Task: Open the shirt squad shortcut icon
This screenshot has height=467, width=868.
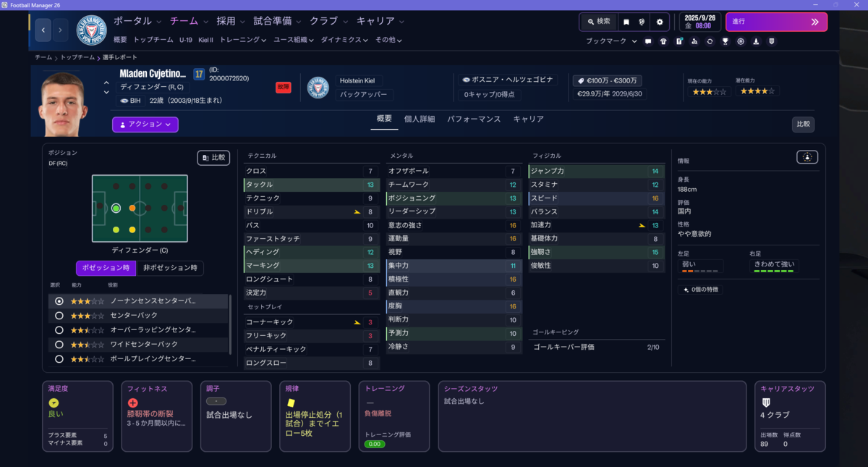Action: pos(663,41)
